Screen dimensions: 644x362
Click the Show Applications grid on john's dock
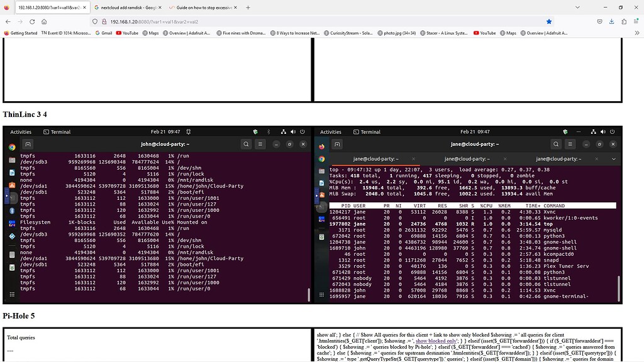(x=11, y=293)
